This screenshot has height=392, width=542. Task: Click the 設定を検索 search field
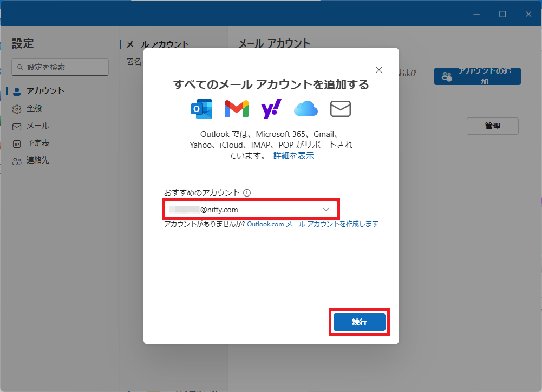pyautogui.click(x=60, y=67)
